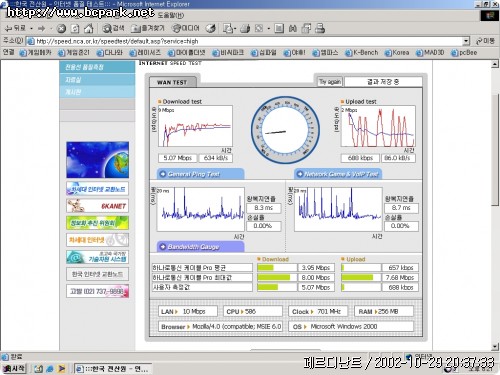500x375 pixels.
Task: Open the K-Bench link bar shortcut
Action: point(362,53)
